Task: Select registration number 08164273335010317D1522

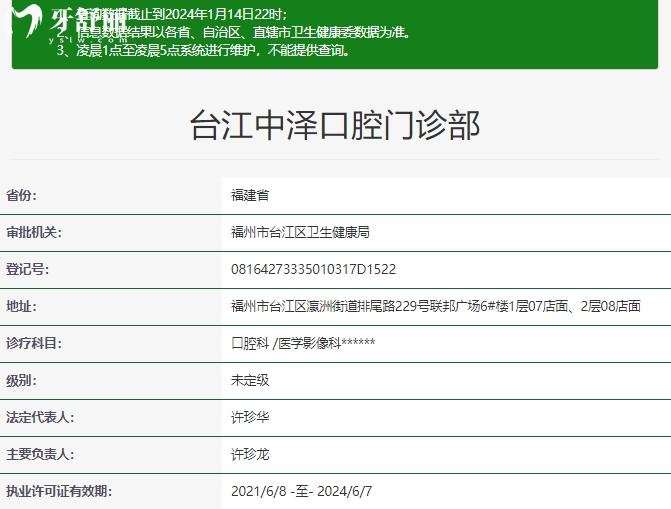Action: (x=313, y=269)
